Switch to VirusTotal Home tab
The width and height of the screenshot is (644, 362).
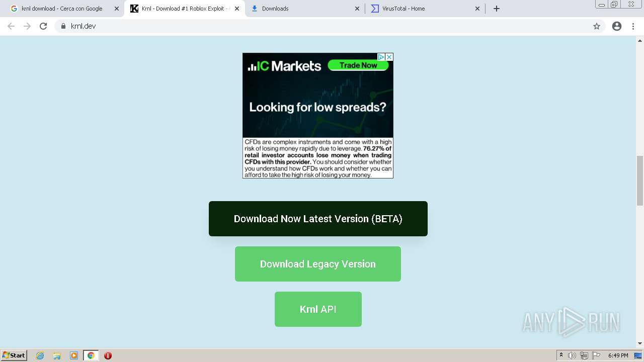[x=425, y=9]
